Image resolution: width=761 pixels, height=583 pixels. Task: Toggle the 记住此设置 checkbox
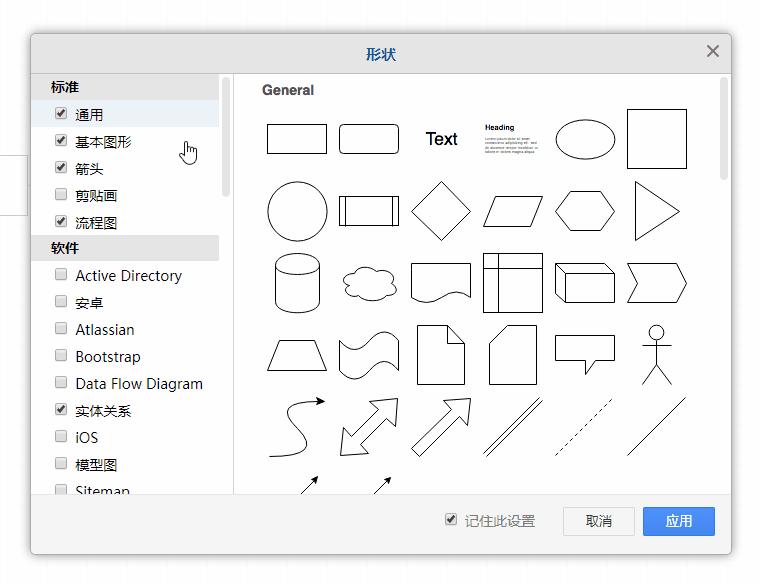[x=451, y=520]
